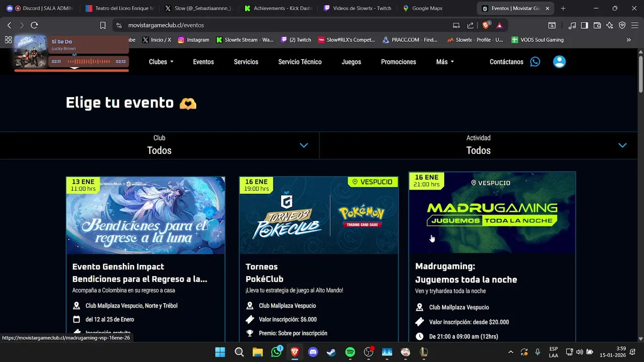This screenshot has width=644, height=362.
Task: Open Slowrlx Profile bookmark
Action: click(475, 40)
